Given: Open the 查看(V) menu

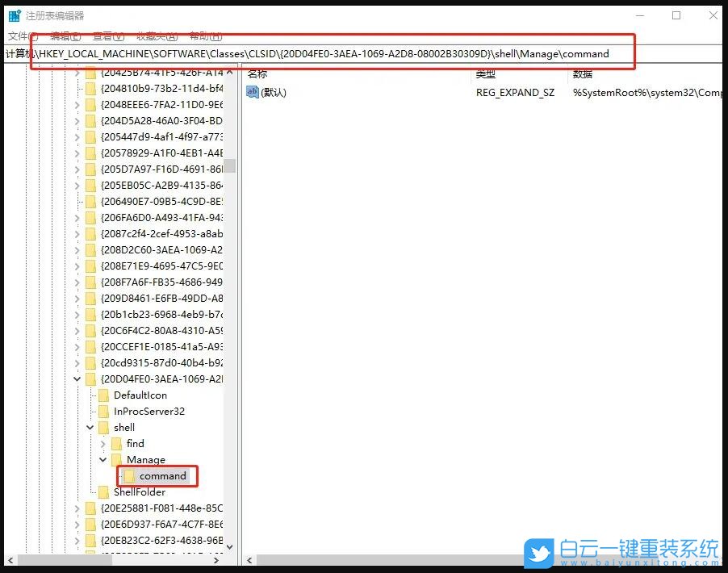Looking at the screenshot, I should [107, 36].
